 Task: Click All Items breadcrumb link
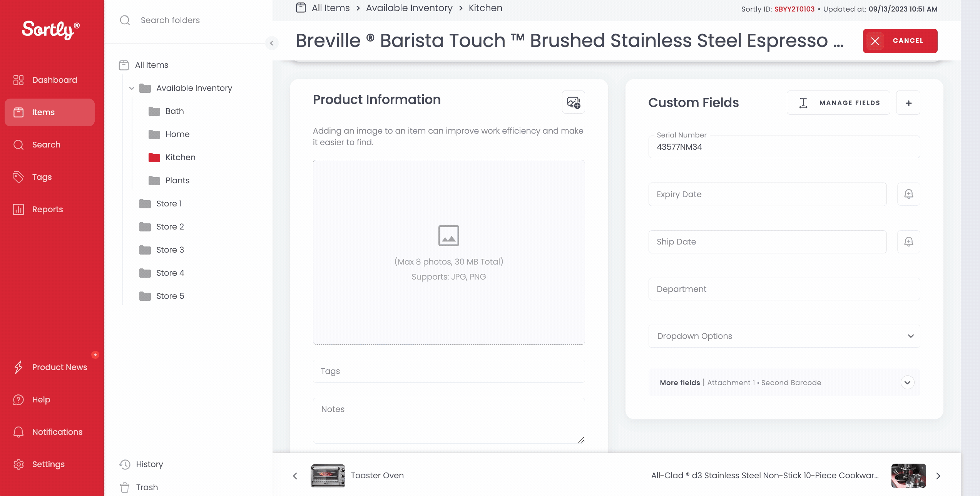(x=331, y=8)
